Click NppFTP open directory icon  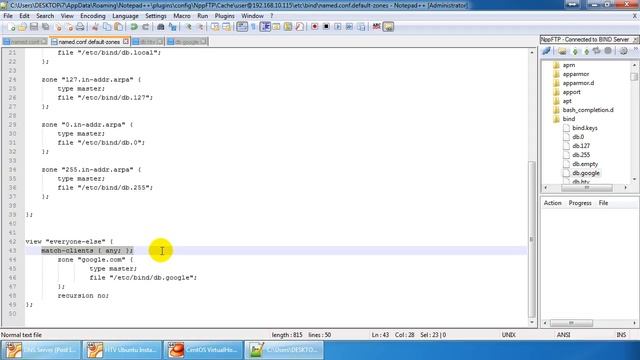pyautogui.click(x=562, y=51)
